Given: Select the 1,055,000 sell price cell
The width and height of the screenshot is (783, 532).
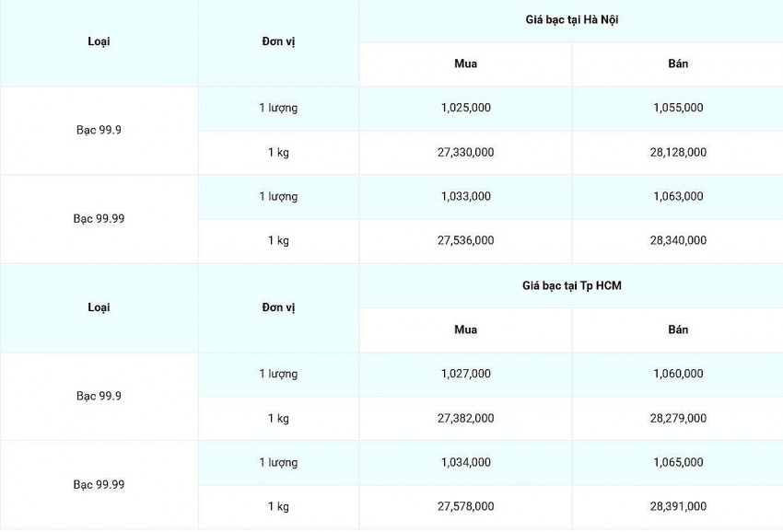Looking at the screenshot, I should click(678, 108).
